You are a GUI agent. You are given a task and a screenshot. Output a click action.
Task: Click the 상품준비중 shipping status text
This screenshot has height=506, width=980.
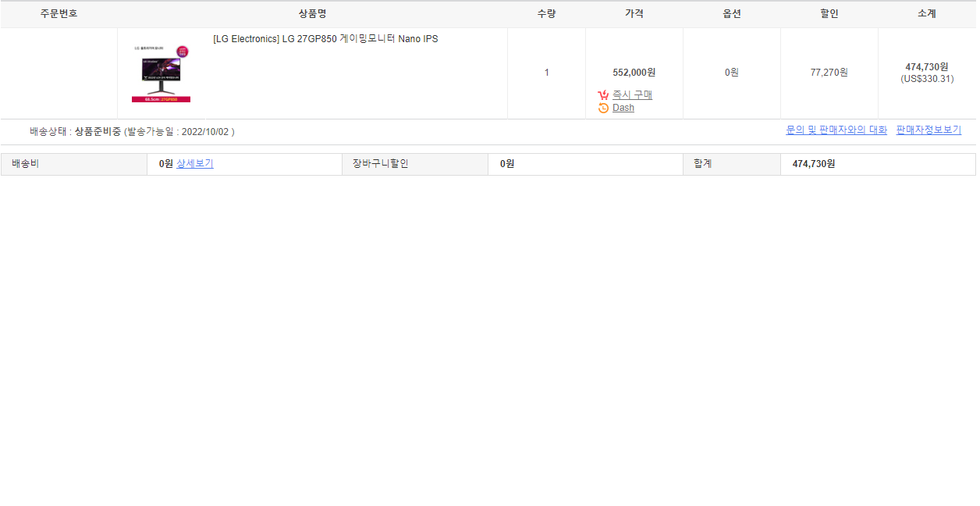[98, 132]
